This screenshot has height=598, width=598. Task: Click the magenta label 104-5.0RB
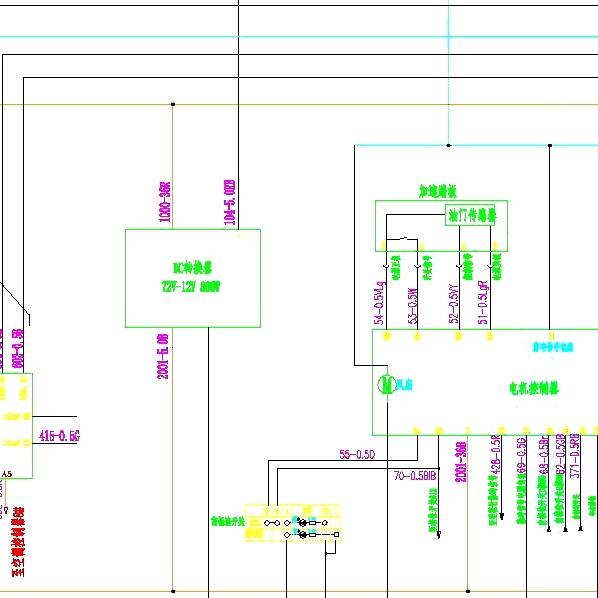pyautogui.click(x=230, y=203)
